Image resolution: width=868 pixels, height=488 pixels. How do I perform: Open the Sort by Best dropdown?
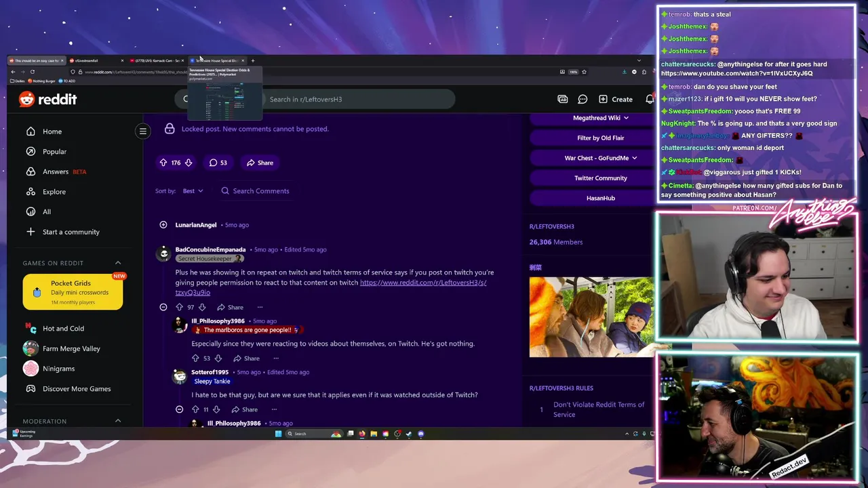click(x=193, y=191)
